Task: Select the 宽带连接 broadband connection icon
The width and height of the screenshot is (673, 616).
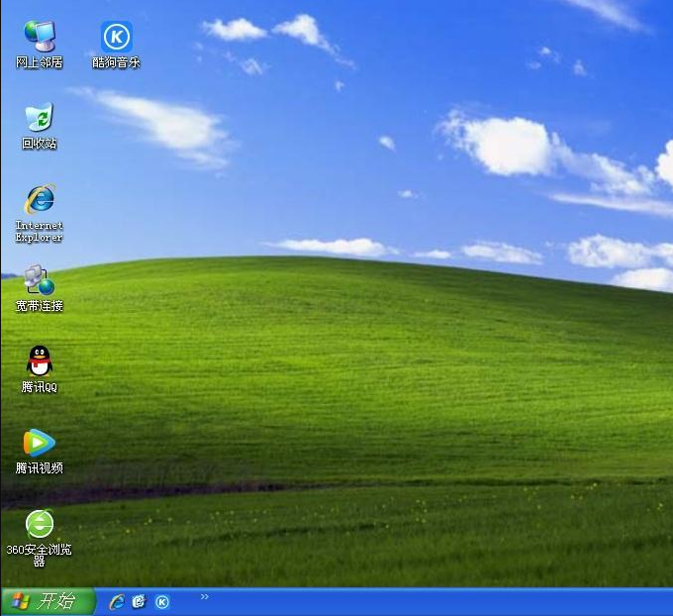Action: [x=40, y=280]
